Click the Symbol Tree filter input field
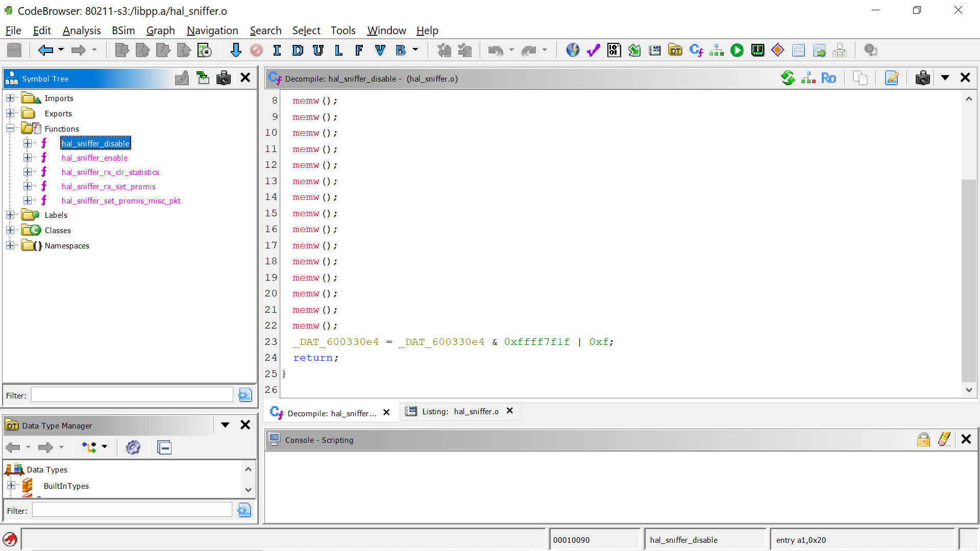 [132, 395]
